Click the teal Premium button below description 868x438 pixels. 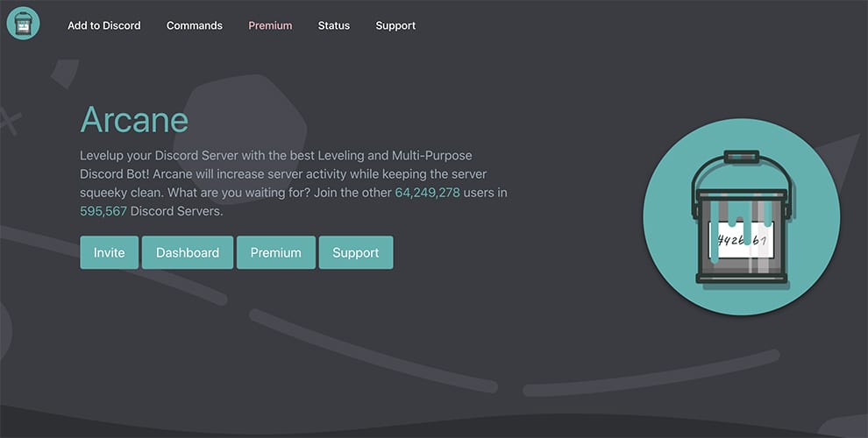click(x=275, y=253)
